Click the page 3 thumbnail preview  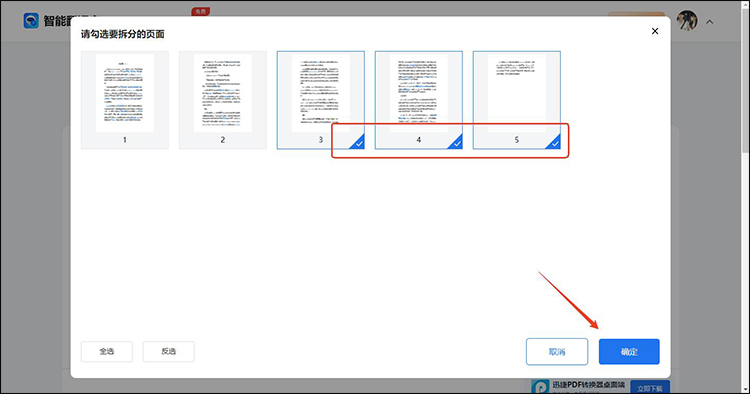point(320,93)
